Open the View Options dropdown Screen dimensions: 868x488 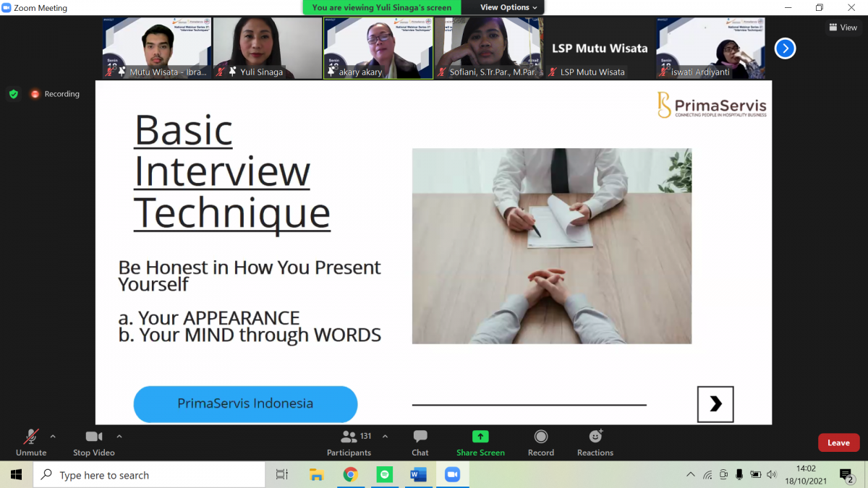[x=509, y=7]
